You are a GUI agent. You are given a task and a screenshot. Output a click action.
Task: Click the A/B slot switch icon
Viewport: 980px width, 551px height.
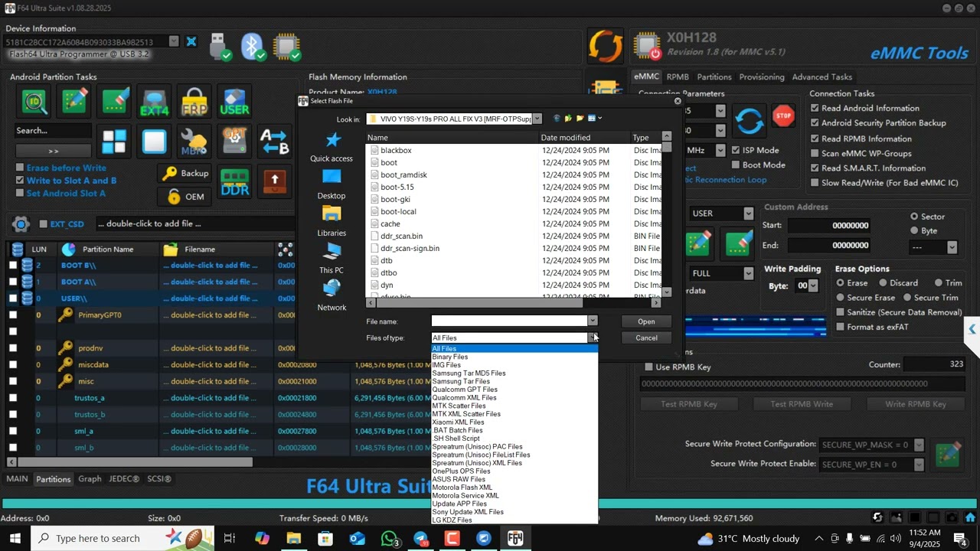point(274,142)
